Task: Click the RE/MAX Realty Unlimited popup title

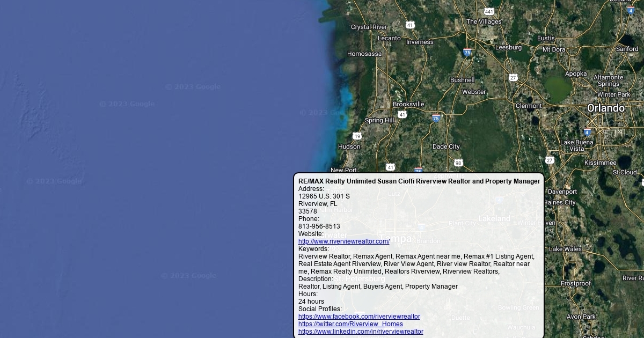Action: coord(419,181)
